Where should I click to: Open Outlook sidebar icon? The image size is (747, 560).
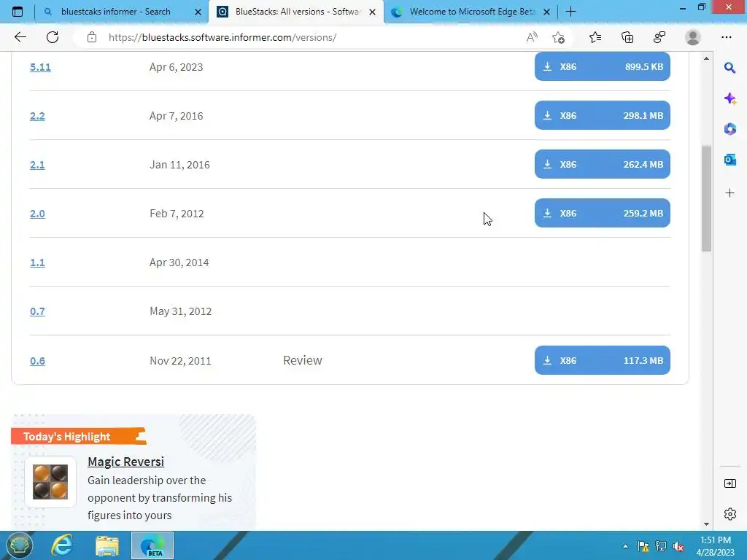[x=729, y=160]
